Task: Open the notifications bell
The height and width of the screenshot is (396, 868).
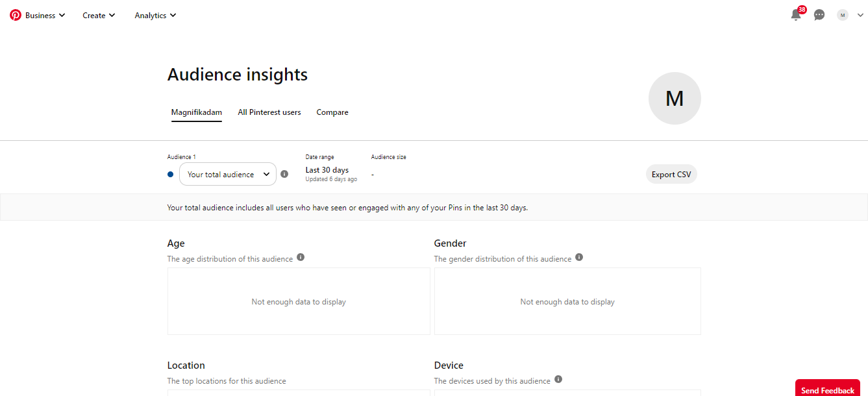Action: (x=796, y=15)
